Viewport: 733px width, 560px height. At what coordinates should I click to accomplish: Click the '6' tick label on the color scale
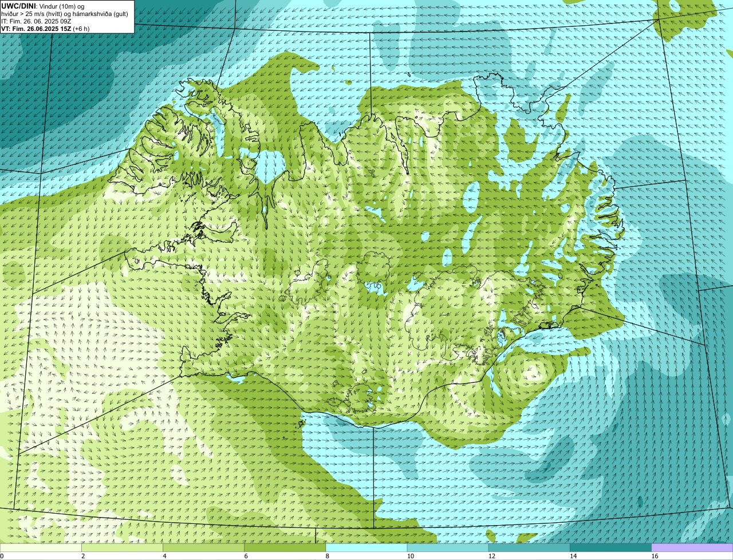(246, 556)
